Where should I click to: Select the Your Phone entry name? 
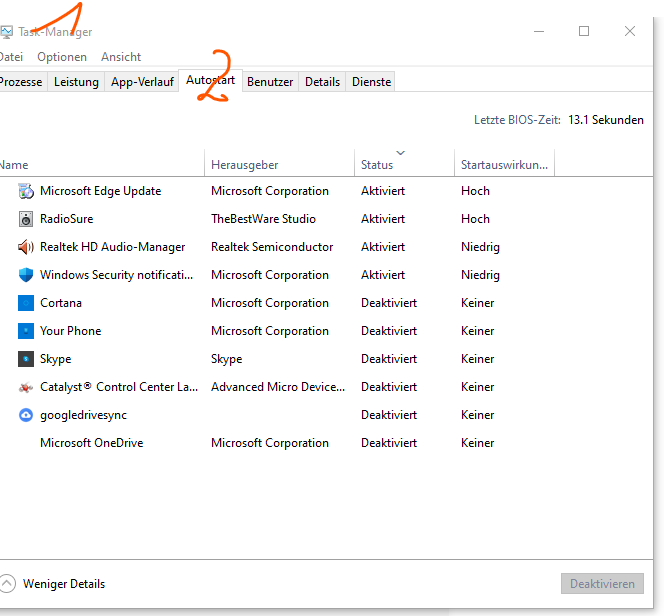(71, 331)
